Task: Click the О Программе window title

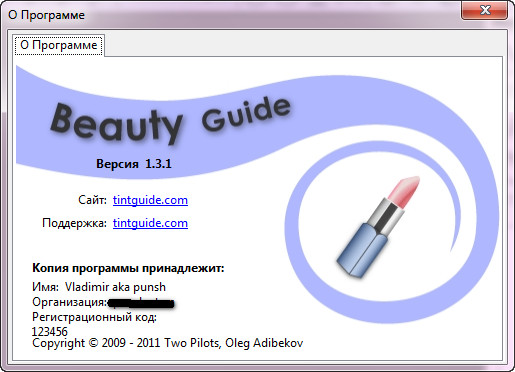Action: pyautogui.click(x=46, y=15)
